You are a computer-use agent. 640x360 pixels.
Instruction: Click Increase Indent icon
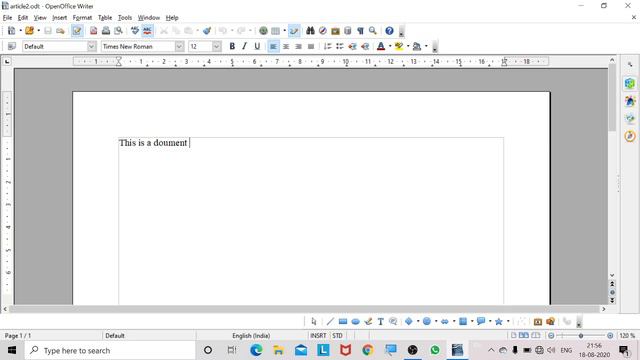click(365, 46)
